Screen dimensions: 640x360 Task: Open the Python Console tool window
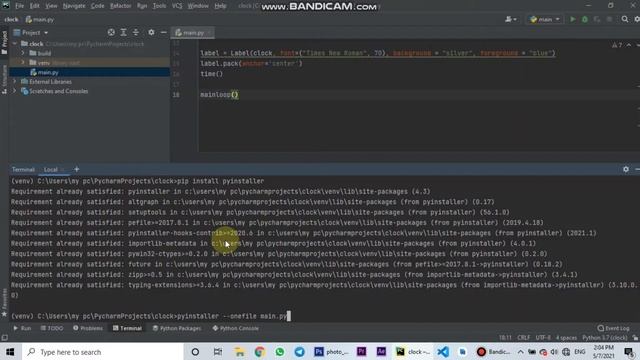[236, 328]
